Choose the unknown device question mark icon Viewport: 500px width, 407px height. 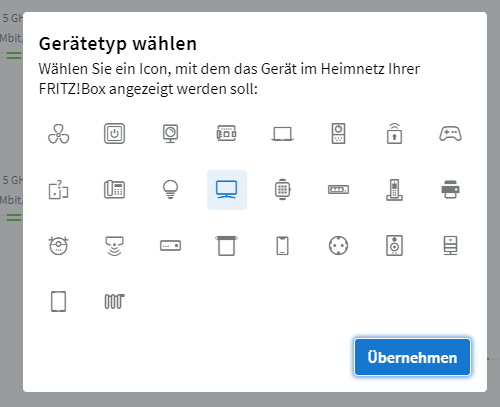[59, 190]
